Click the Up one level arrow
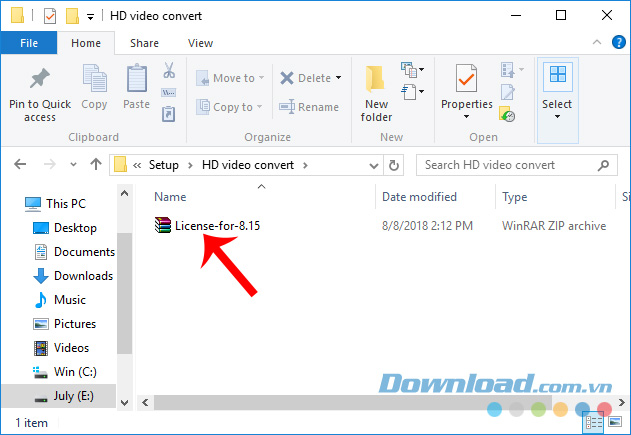 pos(96,164)
